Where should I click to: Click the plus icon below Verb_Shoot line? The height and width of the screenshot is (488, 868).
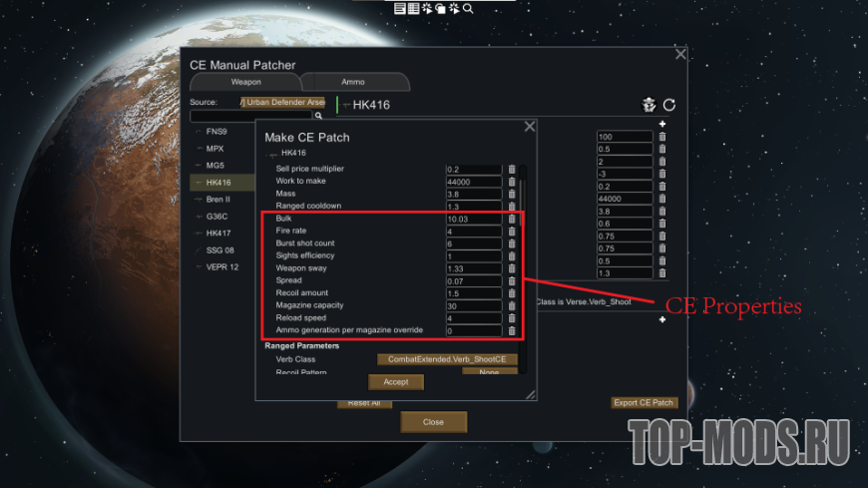[x=662, y=319]
